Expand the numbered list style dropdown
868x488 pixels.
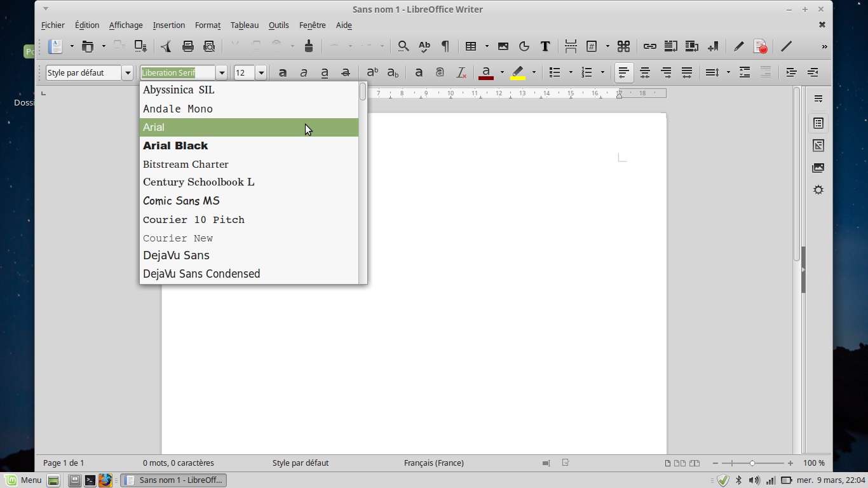point(602,72)
